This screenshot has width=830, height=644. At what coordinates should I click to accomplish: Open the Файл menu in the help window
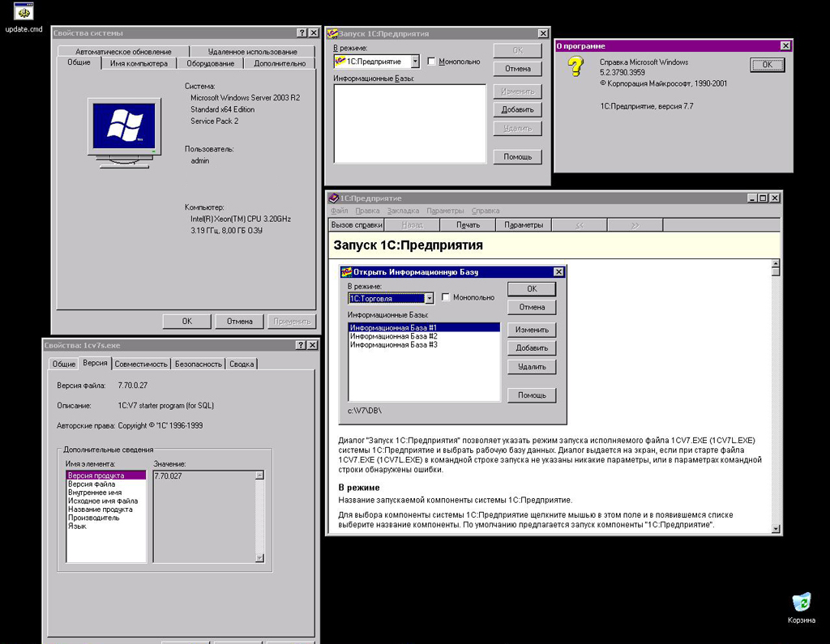[x=340, y=211]
